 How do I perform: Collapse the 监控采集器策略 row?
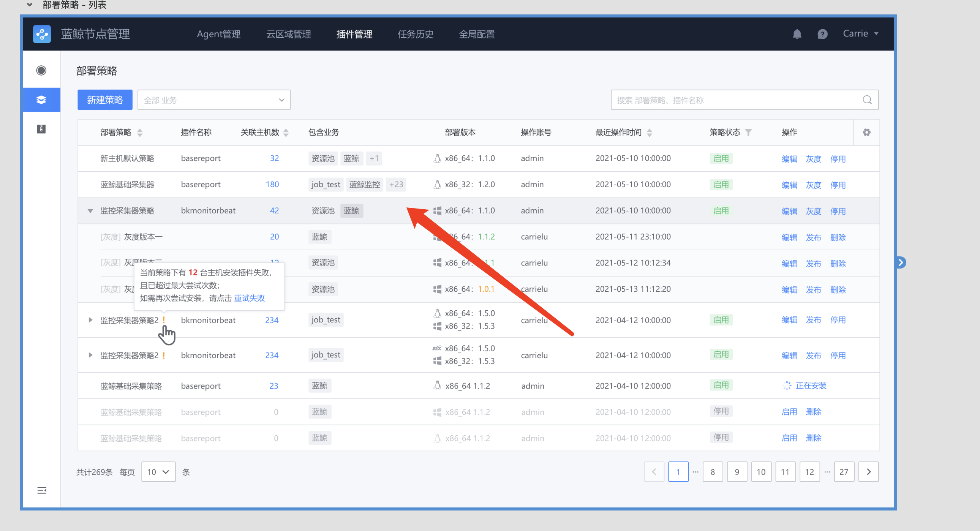coord(90,211)
